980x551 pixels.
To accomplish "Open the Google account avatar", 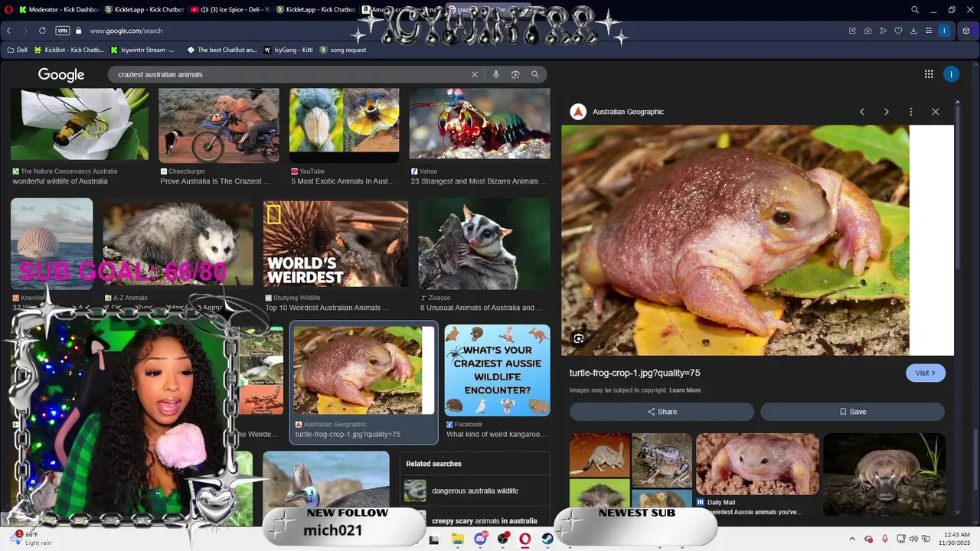I will click(951, 74).
